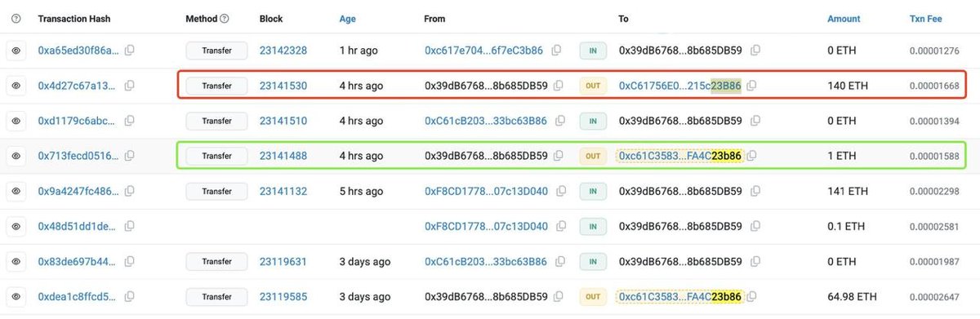
Task: Preview transaction 0xdea1c8ffcd5 with eye icon
Action: [16, 297]
